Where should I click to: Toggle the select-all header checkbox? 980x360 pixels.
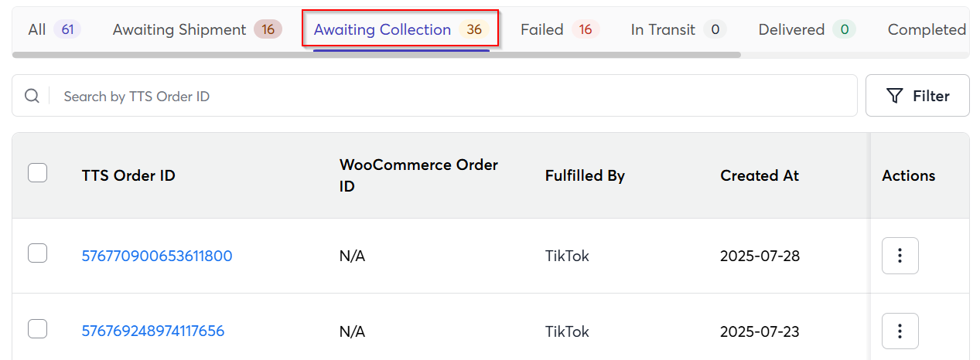(x=37, y=173)
